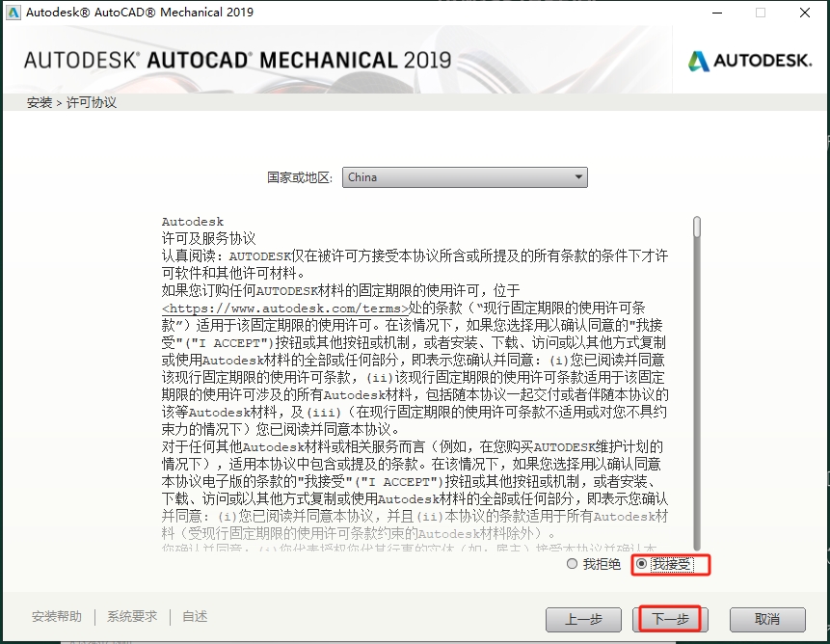Select the 我接受 radio button
Image resolution: width=830 pixels, height=644 pixels.
[642, 564]
